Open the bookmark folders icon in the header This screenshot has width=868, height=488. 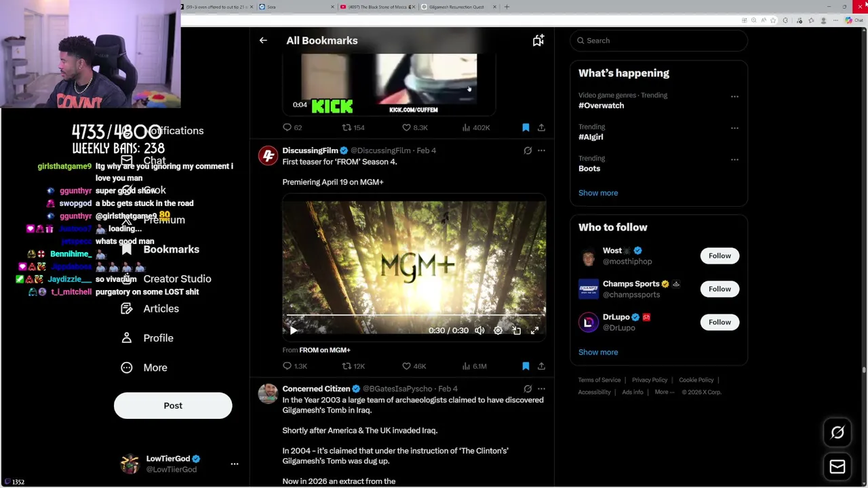(x=538, y=41)
